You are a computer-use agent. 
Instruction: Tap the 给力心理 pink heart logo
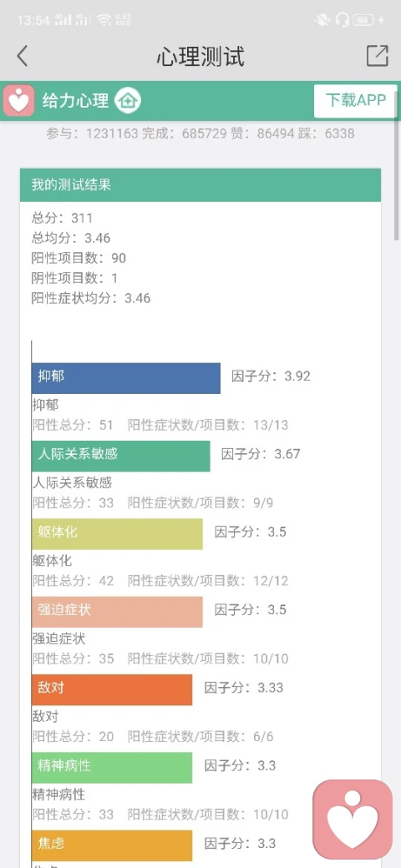19,101
